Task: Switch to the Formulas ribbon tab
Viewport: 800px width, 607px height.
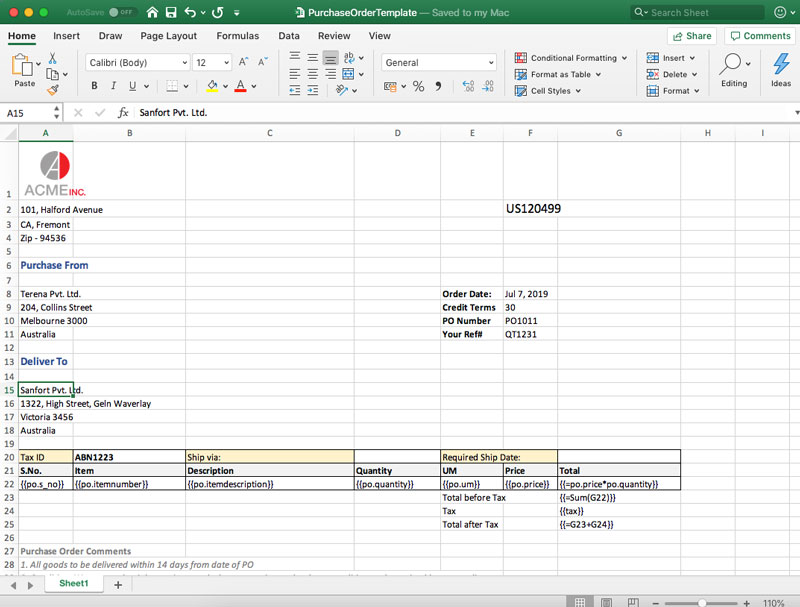Action: tap(237, 35)
